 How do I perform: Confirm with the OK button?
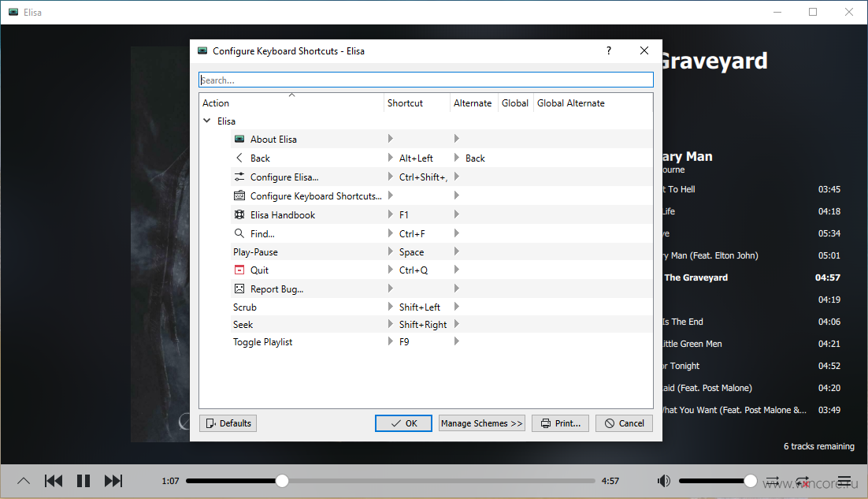click(403, 423)
